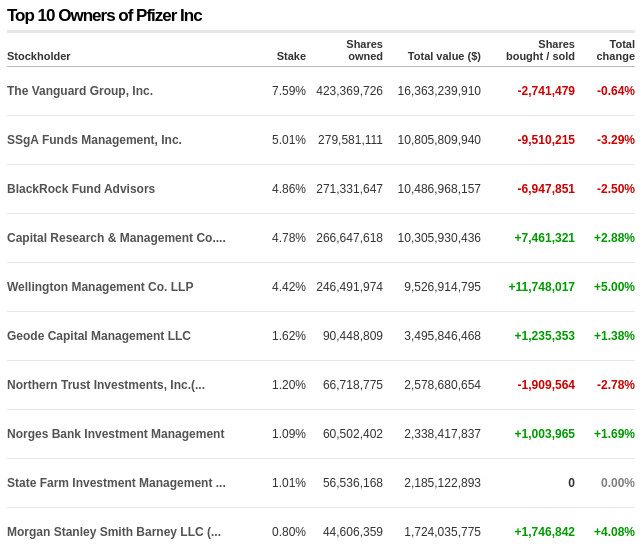644x550 pixels.
Task: Click Morgan Stanley Smith Barney LLC
Action: click(x=114, y=532)
